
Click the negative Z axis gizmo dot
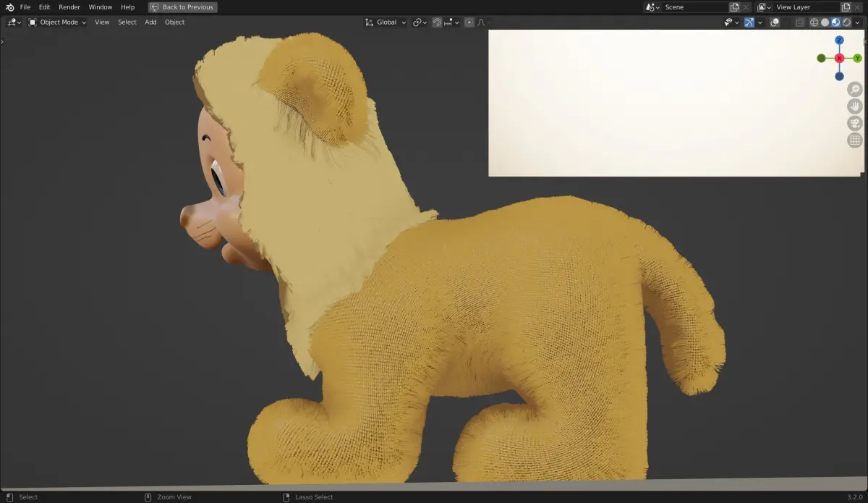coord(839,76)
